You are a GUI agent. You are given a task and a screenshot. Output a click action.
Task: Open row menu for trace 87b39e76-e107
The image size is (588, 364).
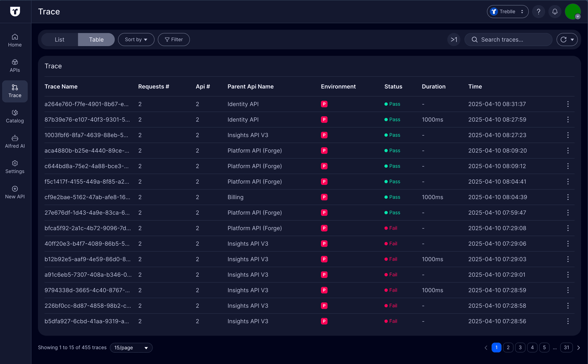click(568, 120)
